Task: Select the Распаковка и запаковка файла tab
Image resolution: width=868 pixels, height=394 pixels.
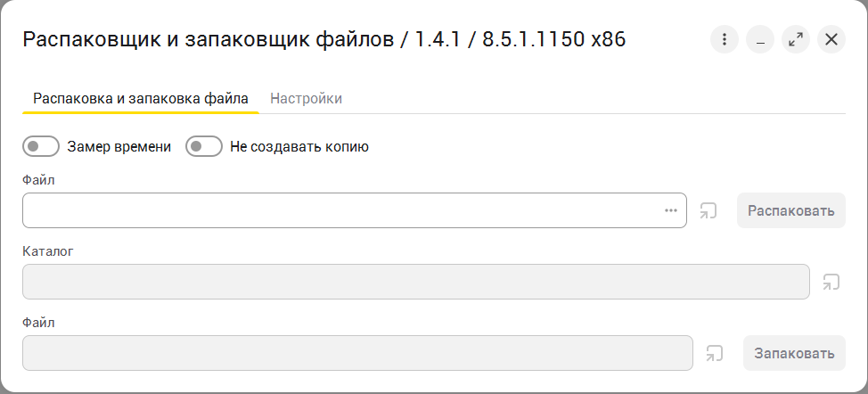Action: tap(141, 98)
